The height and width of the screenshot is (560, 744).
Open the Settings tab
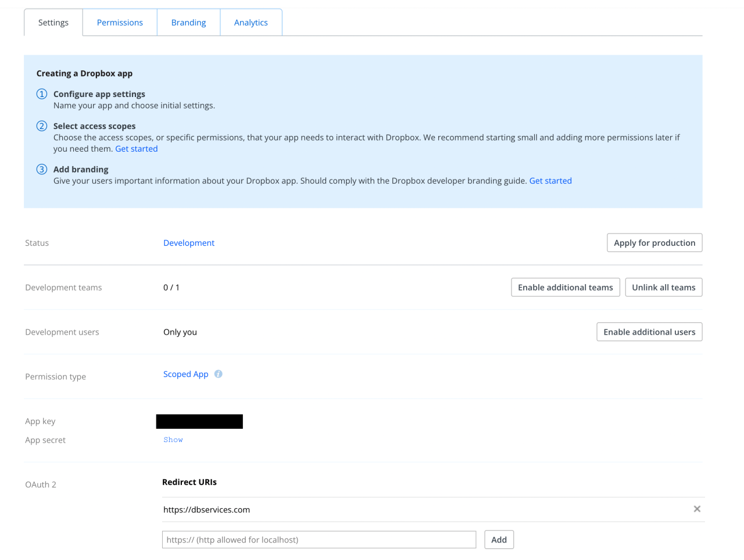(53, 23)
